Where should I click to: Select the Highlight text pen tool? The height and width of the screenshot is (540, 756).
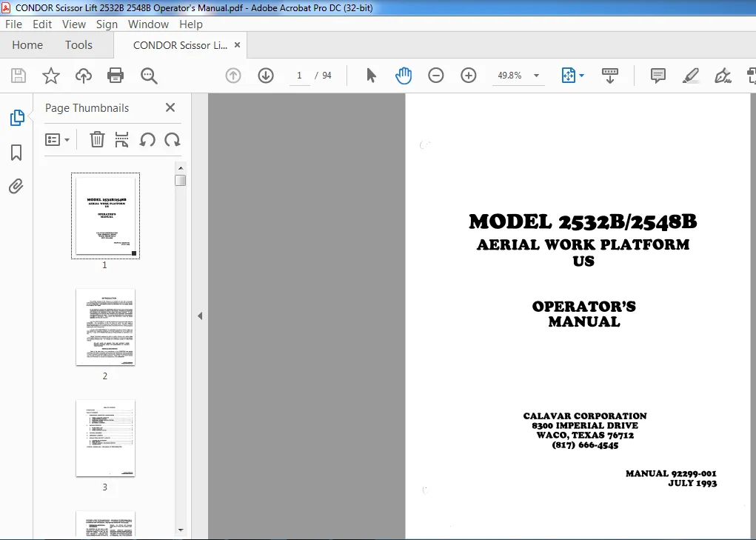[x=690, y=76]
